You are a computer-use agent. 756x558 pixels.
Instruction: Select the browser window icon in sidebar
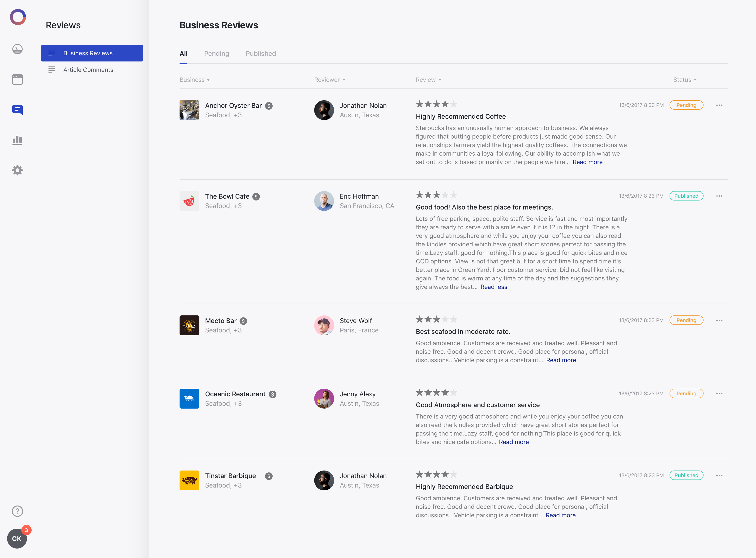tap(17, 79)
